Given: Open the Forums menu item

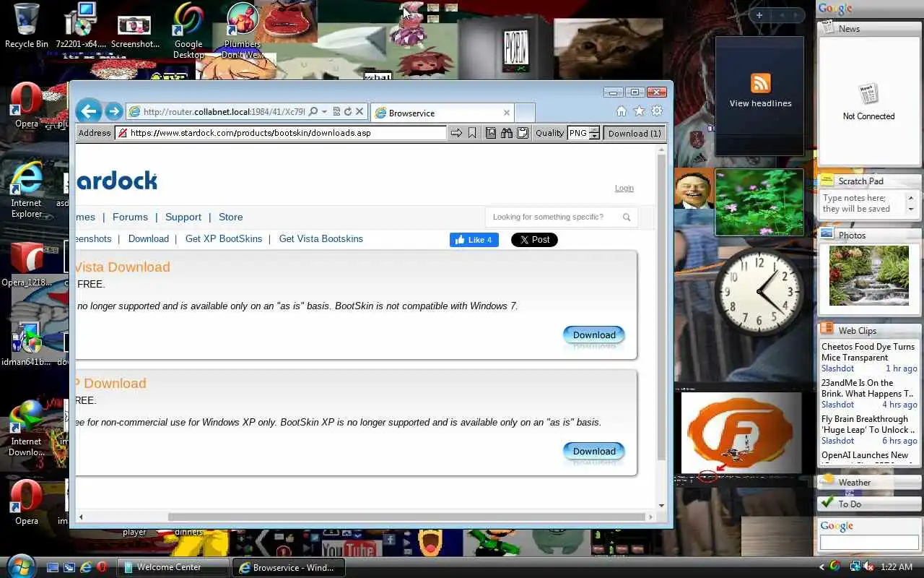Looking at the screenshot, I should (130, 217).
